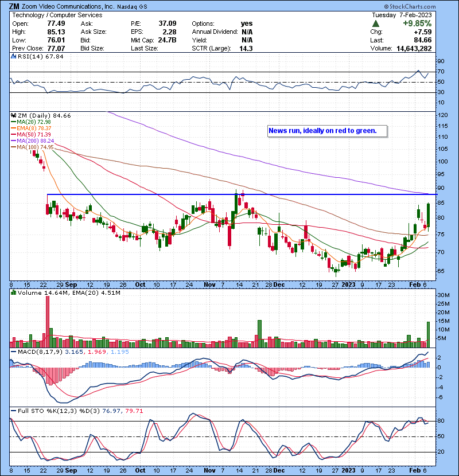This screenshot has height=476, width=459.
Task: Click the Low value 76.01
Action: pyautogui.click(x=56, y=40)
